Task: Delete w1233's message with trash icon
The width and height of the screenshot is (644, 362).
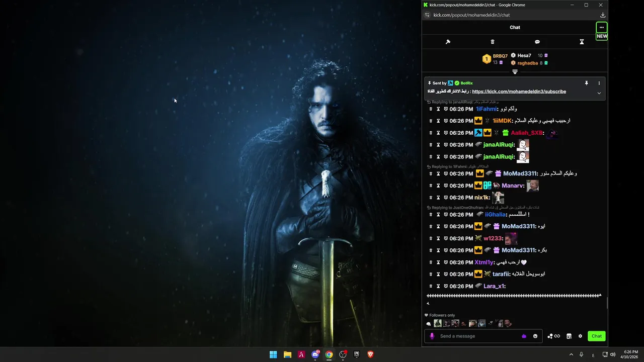Action: [431, 238]
